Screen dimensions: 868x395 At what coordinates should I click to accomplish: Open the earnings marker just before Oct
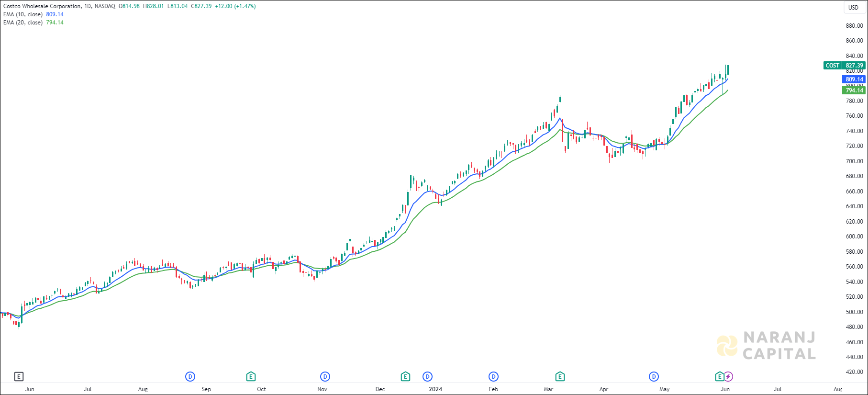coord(251,377)
